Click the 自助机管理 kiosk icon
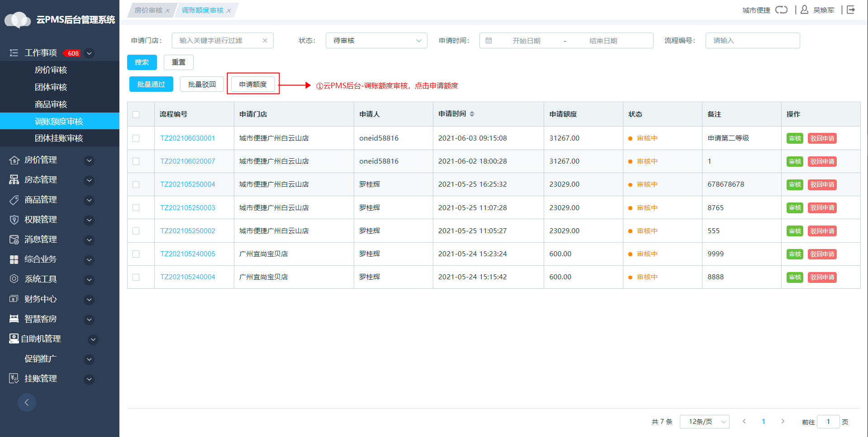The height and width of the screenshot is (437, 868). pyautogui.click(x=14, y=338)
